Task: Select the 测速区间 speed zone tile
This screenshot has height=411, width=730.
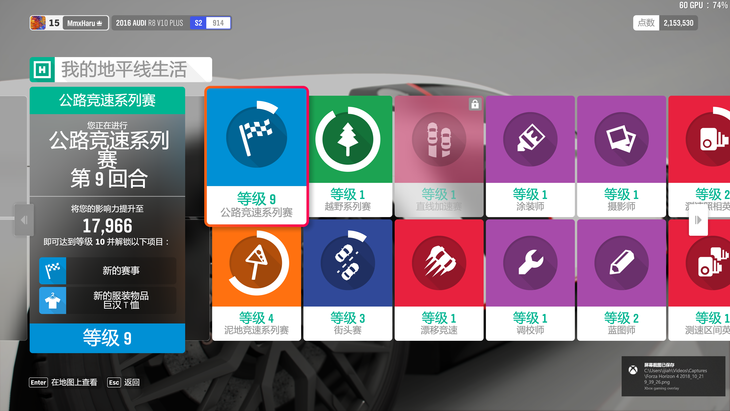Action: (699, 280)
